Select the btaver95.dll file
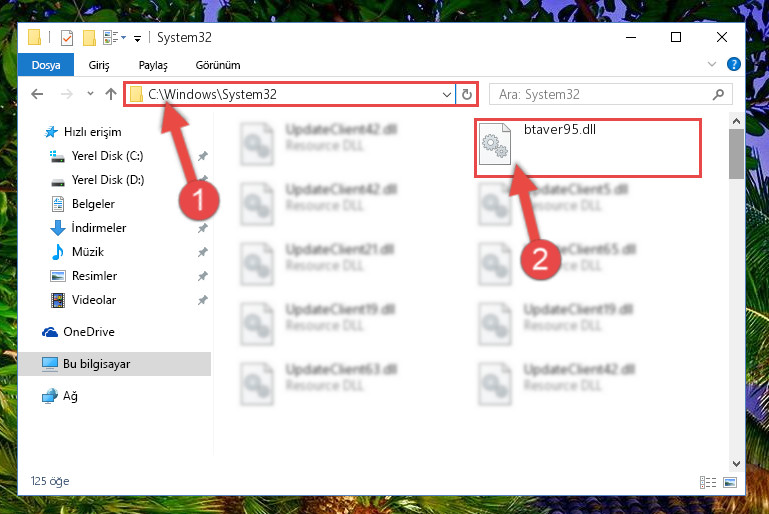 [588, 148]
